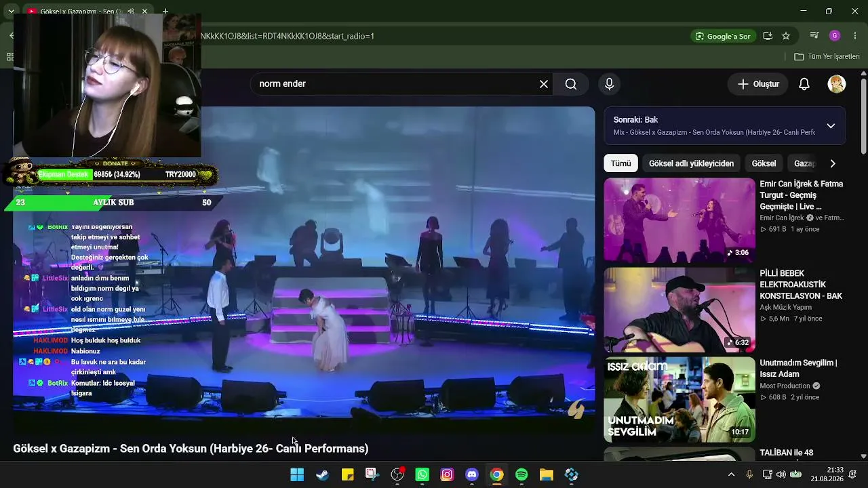The height and width of the screenshot is (488, 868).
Task: Click the address bar URL text
Action: click(288, 36)
